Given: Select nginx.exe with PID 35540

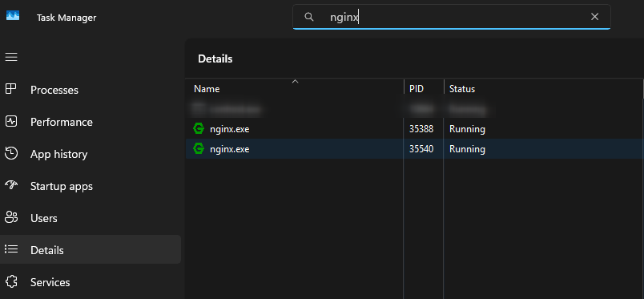Looking at the screenshot, I should coord(414,149).
